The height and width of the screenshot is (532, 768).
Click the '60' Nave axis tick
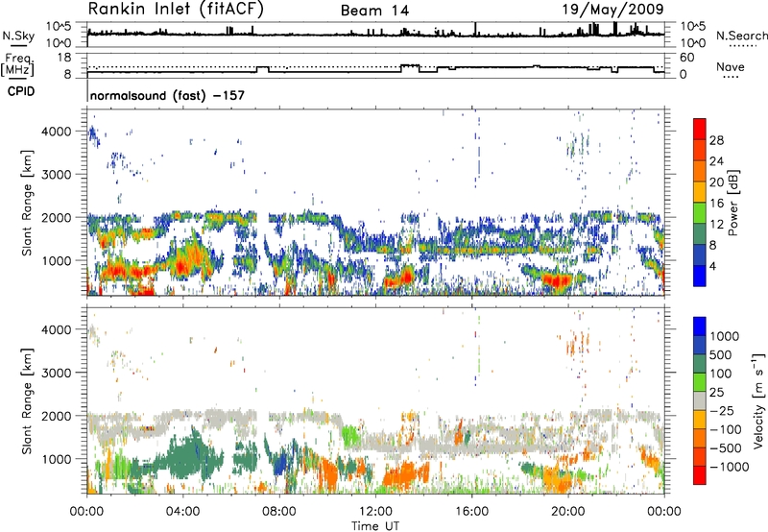click(686, 58)
